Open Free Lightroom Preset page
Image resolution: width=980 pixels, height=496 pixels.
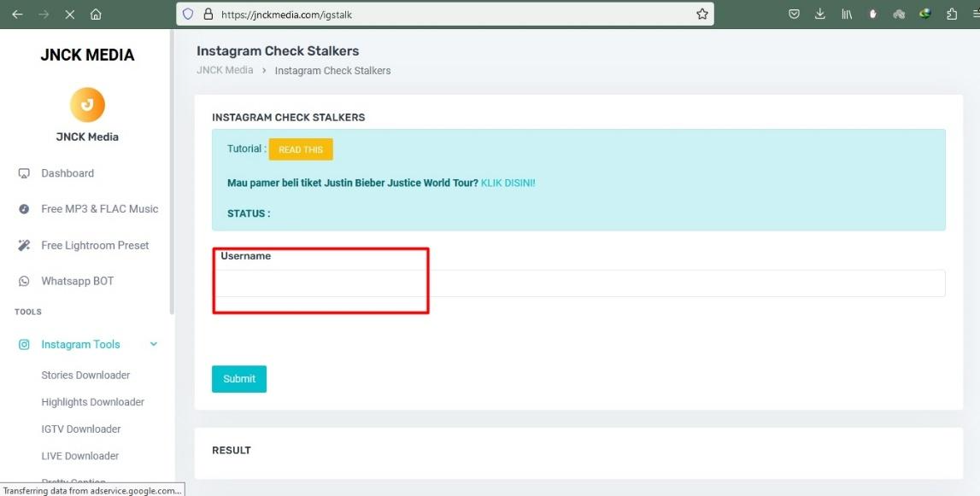coord(95,246)
